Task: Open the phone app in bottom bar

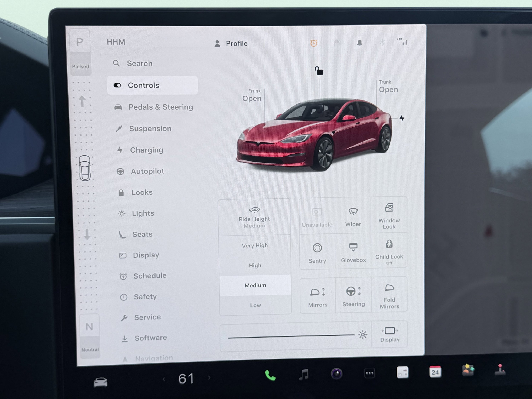Action: [x=270, y=375]
